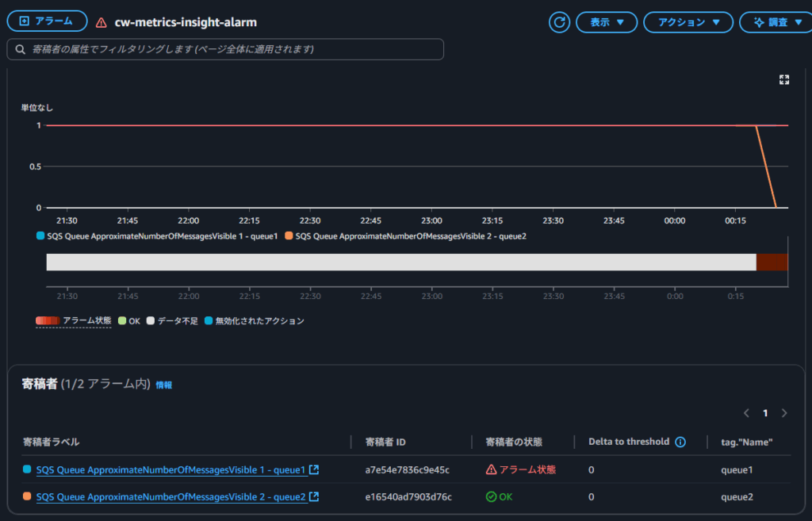The width and height of the screenshot is (812, 521).
Task: Sort by 寄稿者の状態 column header
Action: [x=519, y=442]
